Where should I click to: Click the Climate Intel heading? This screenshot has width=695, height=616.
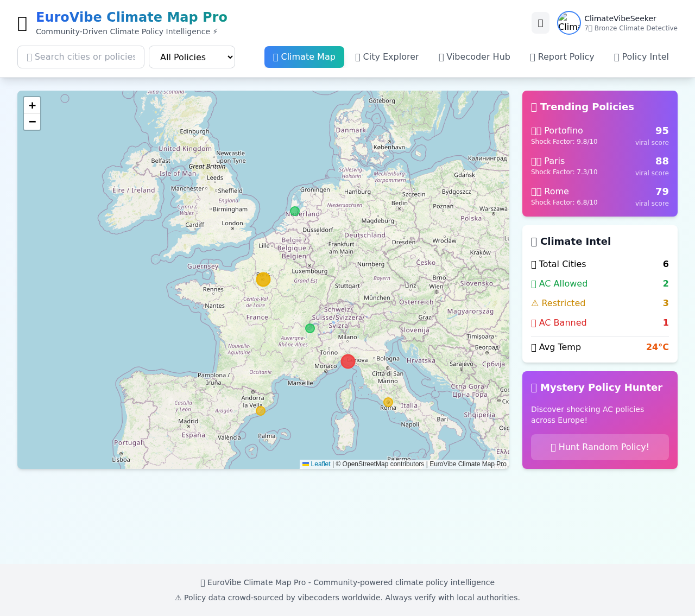click(x=571, y=242)
